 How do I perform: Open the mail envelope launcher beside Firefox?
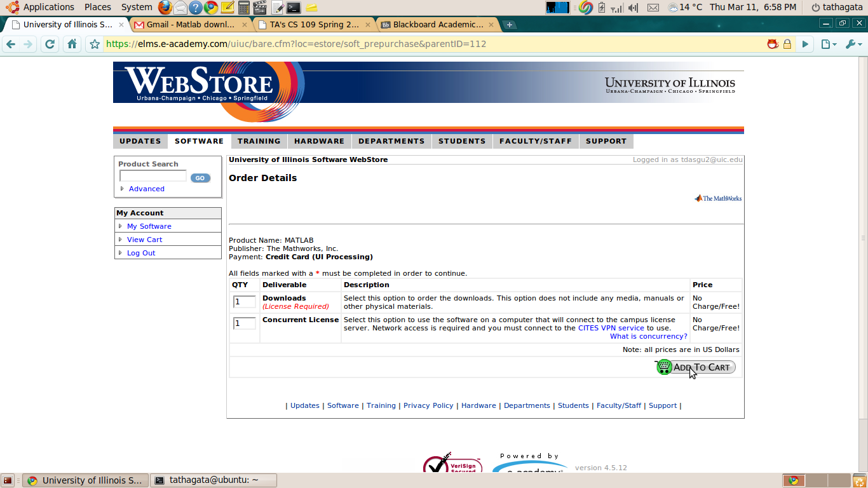pyautogui.click(x=180, y=8)
